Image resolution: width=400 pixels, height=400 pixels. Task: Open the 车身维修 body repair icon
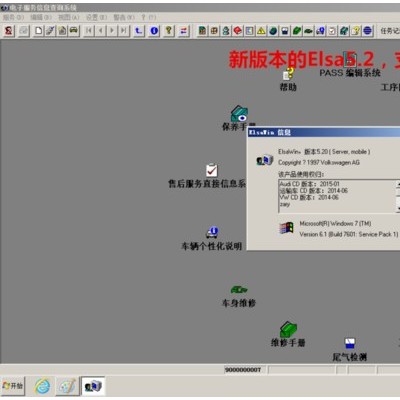point(239,296)
